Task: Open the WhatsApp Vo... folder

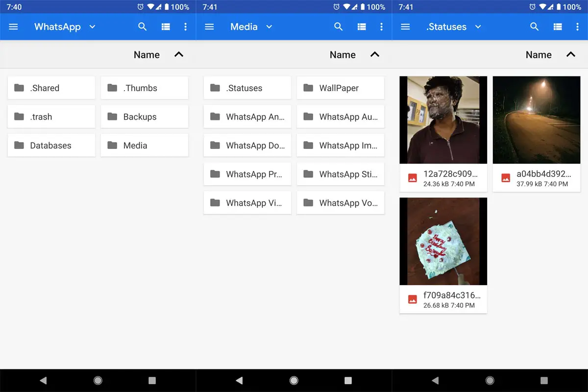Action: (x=341, y=203)
